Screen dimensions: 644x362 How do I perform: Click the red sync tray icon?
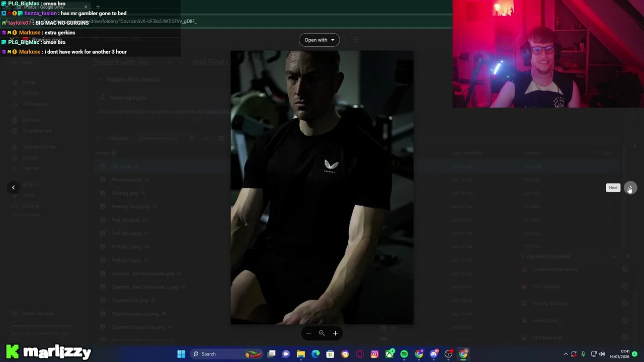[574, 354]
